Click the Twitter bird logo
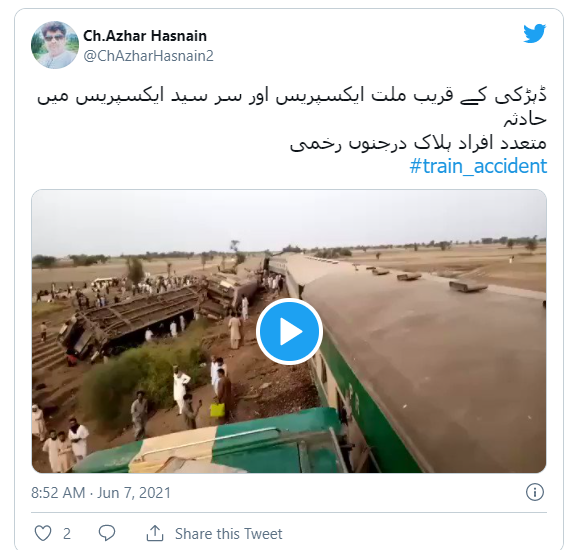576x550 pixels. pos(534,33)
